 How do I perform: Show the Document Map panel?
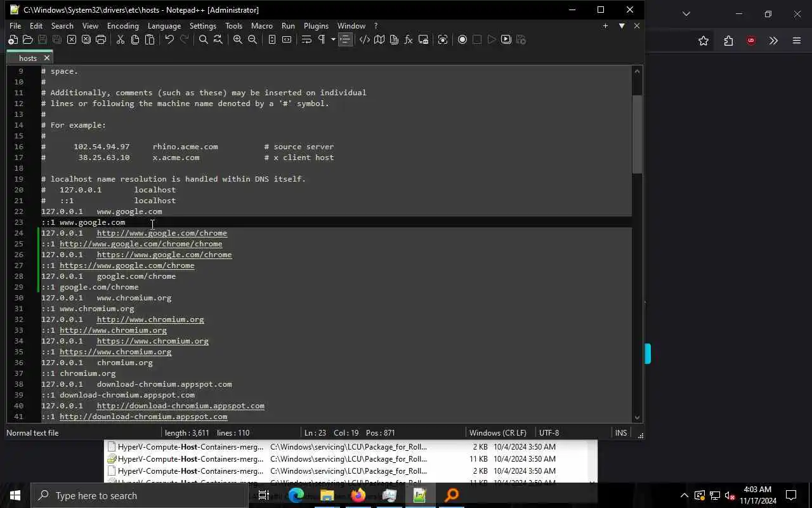(379, 39)
